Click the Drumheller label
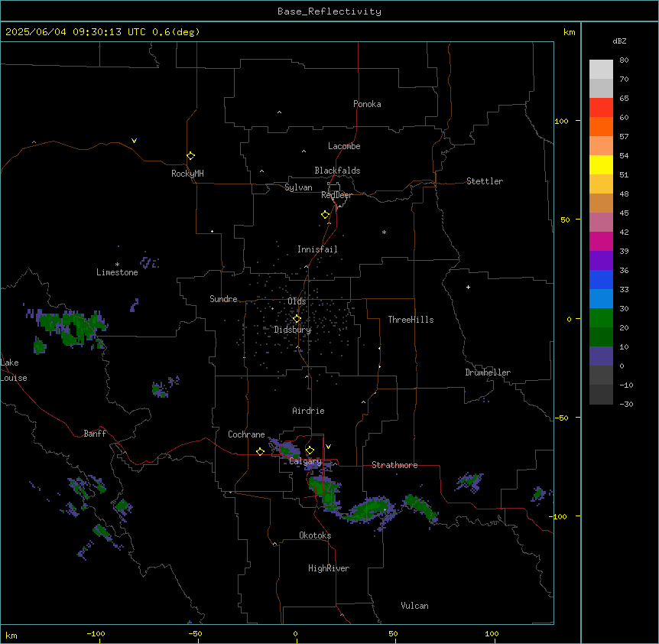The width and height of the screenshot is (659, 644). coord(488,372)
